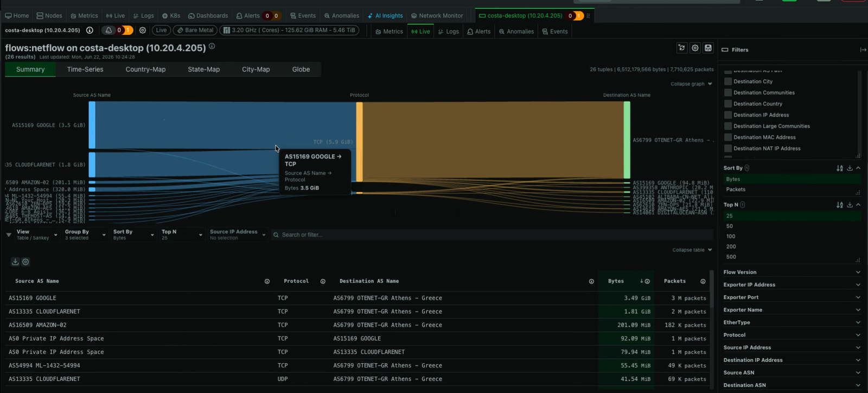Check the Destination Country checkbox

(x=728, y=104)
